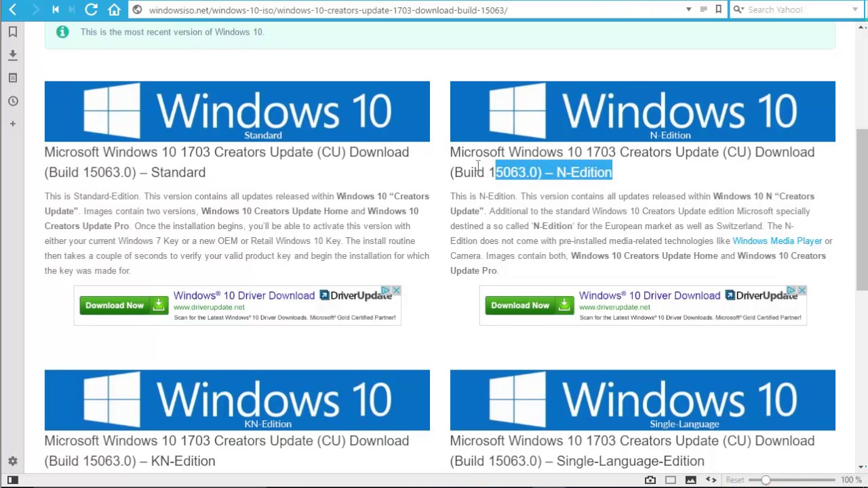Click the fast forward navigation button
Viewport: 868px width, 488px height.
(73, 9)
